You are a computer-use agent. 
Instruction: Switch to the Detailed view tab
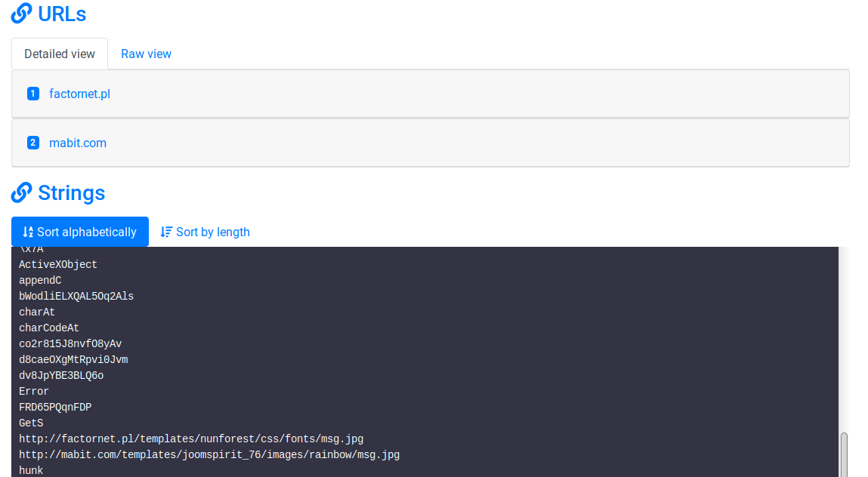(60, 54)
